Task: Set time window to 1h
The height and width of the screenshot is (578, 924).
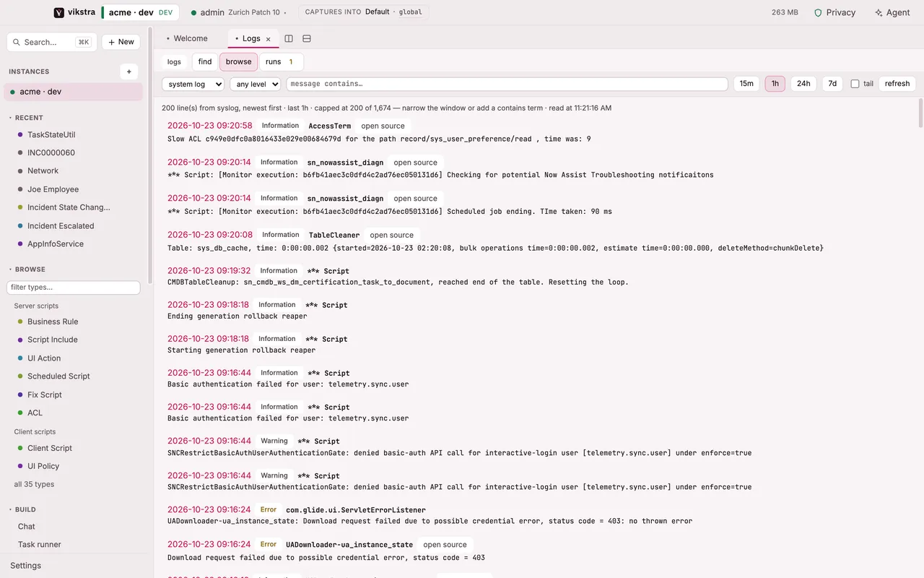Action: pos(775,84)
